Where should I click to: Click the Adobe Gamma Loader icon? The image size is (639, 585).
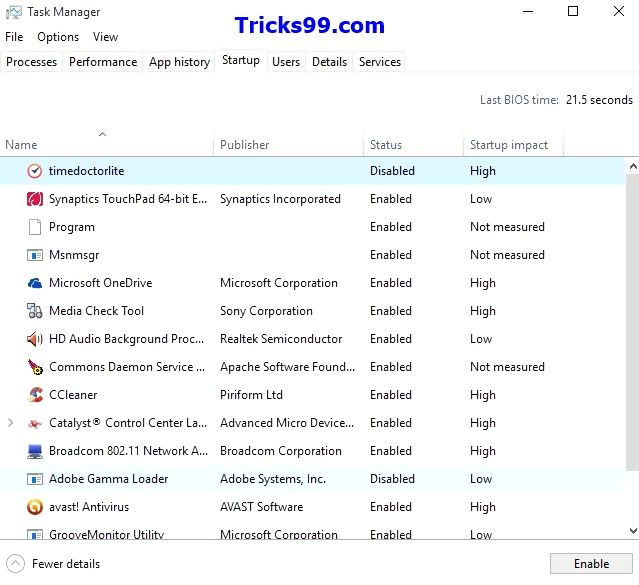tap(35, 479)
